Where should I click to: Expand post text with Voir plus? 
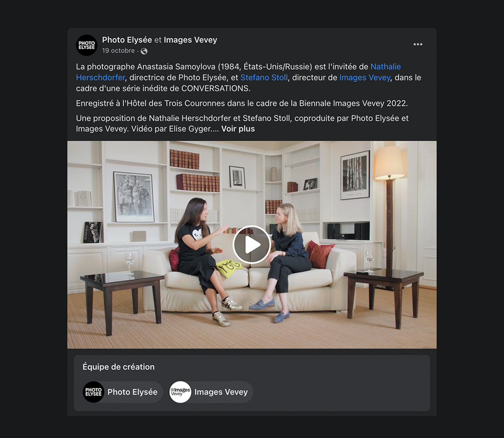click(238, 129)
